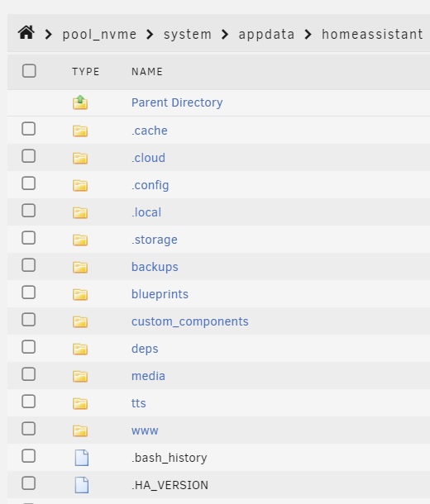Click the .storage folder icon
The width and height of the screenshot is (430, 504).
coord(80,240)
